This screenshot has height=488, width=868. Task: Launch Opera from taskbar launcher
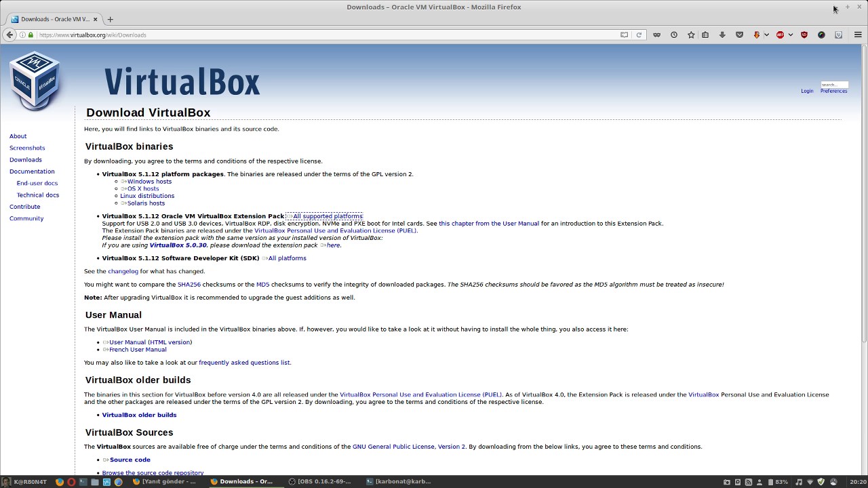[x=71, y=482]
